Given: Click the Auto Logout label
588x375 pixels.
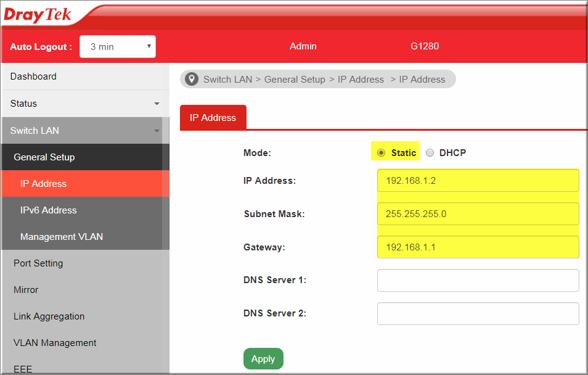Looking at the screenshot, I should pos(41,47).
